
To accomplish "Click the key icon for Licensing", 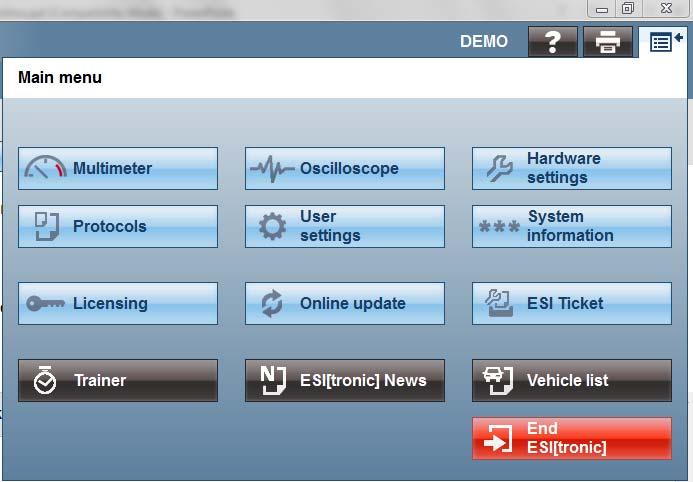I will point(46,304).
